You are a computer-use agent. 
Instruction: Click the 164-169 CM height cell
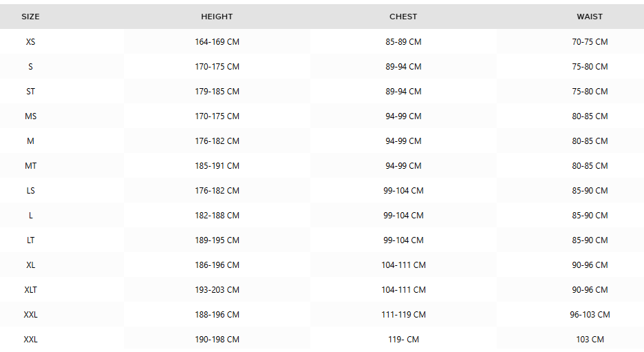(217, 42)
